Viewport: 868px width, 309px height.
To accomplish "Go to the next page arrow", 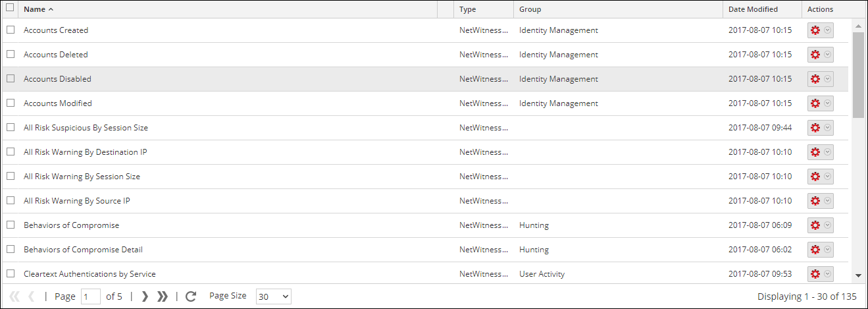I will click(145, 296).
